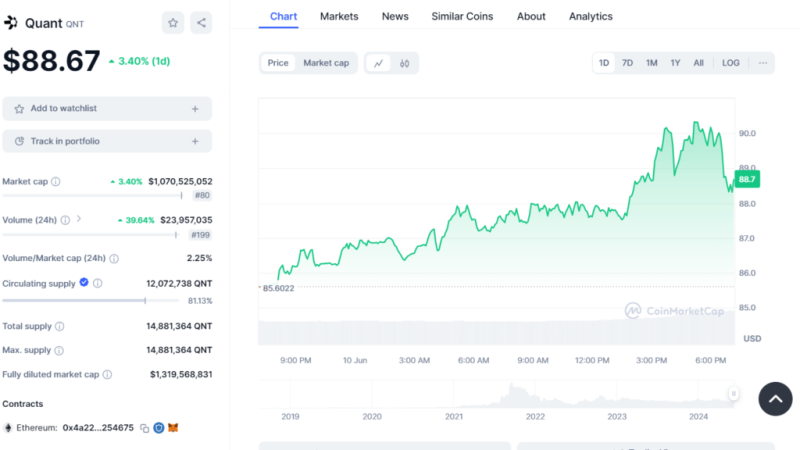This screenshot has width=800, height=450.
Task: Open the Chart tab
Action: coord(283,16)
